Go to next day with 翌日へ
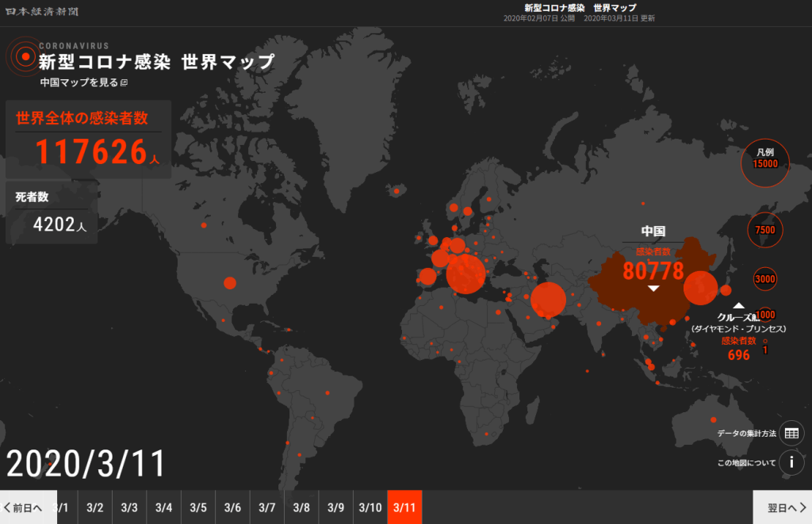The height and width of the screenshot is (524, 812). [x=782, y=507]
